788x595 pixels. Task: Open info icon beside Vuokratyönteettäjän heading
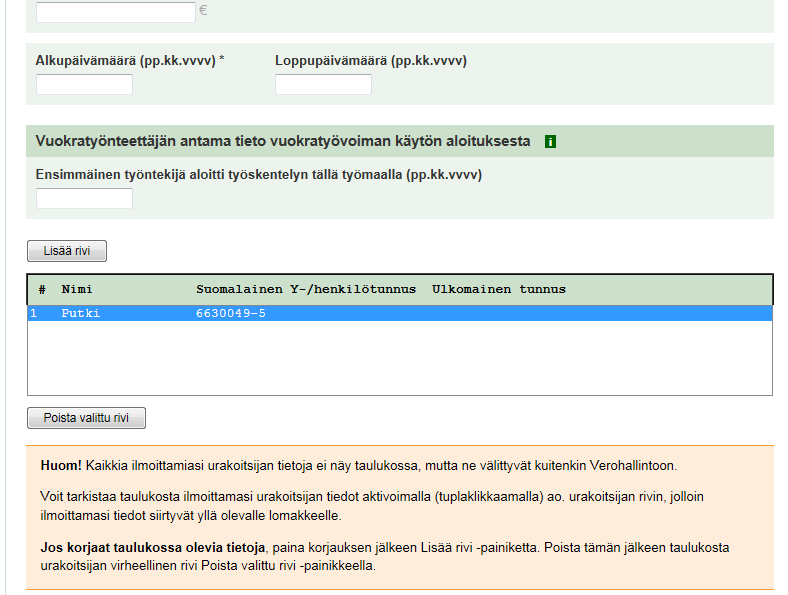(x=550, y=142)
